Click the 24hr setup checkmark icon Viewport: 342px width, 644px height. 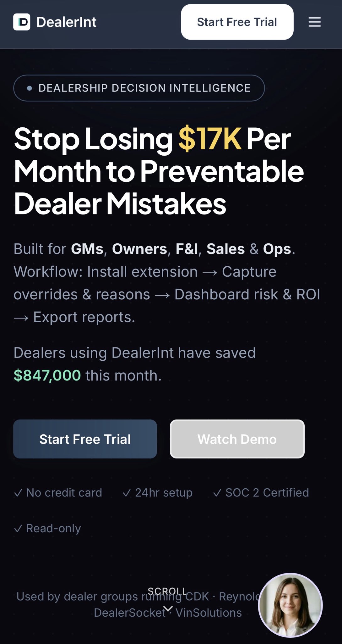127,493
